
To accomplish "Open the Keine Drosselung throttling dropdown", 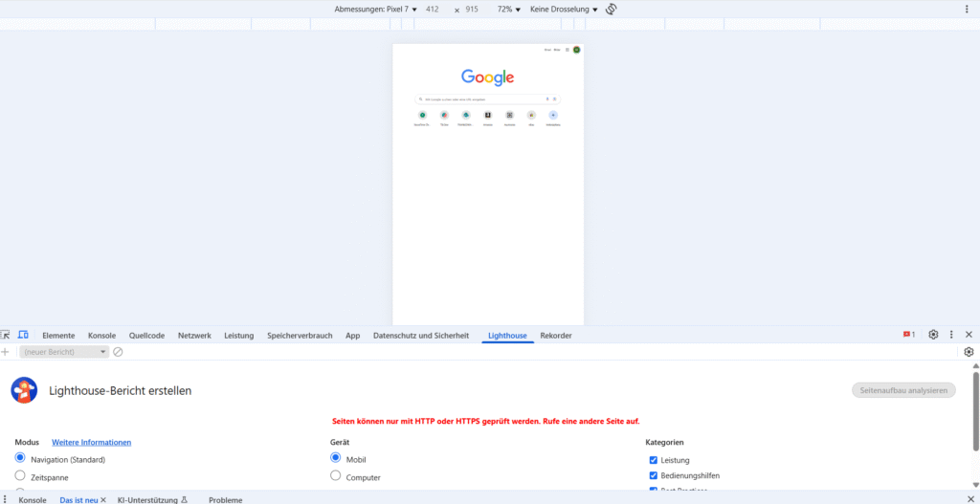I will point(564,10).
